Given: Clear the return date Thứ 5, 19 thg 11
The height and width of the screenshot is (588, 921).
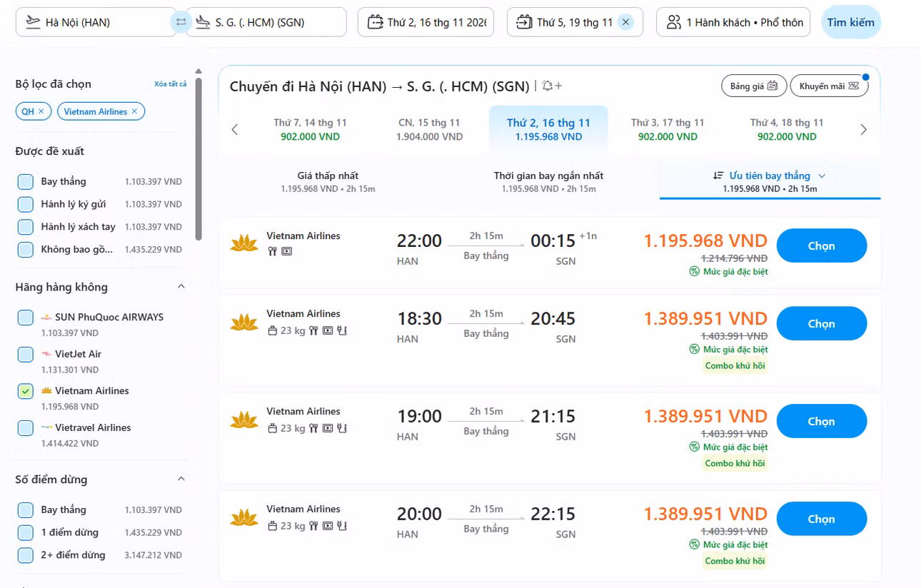Looking at the screenshot, I should [625, 22].
